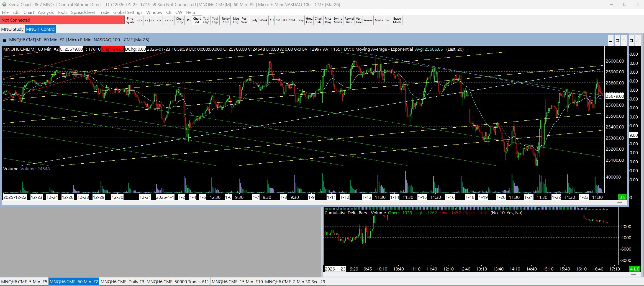The height and width of the screenshot is (286, 644).
Task: Click the <|> bar spacing button
Action: [x=140, y=20]
